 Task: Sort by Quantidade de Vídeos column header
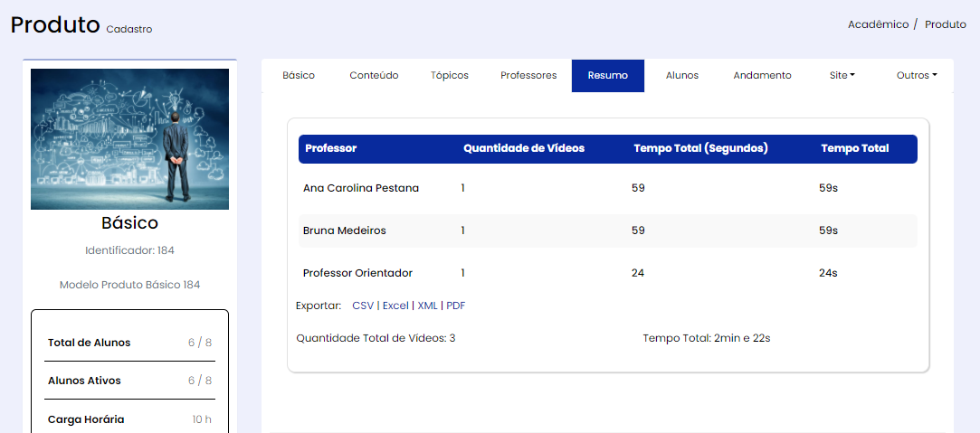tap(524, 148)
